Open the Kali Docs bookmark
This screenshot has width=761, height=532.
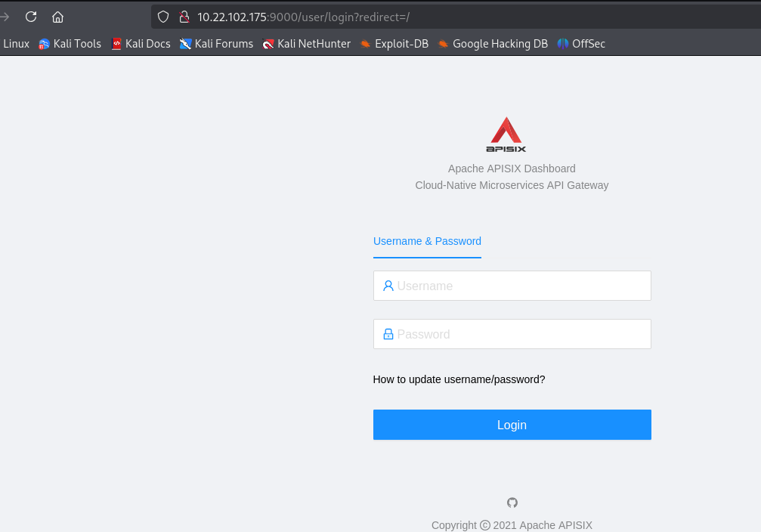[141, 44]
